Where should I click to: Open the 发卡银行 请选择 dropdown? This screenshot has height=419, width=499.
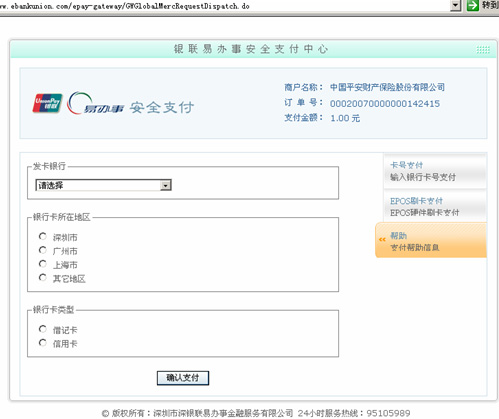103,185
